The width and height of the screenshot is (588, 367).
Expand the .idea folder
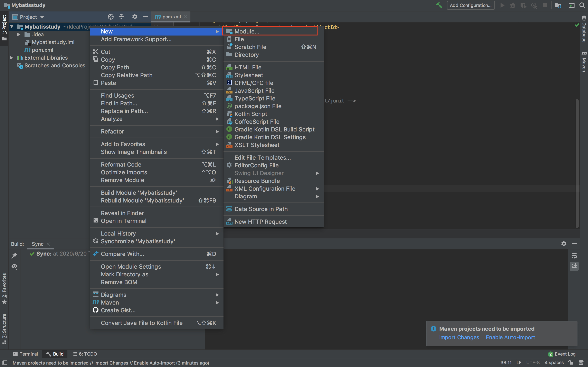click(x=18, y=34)
